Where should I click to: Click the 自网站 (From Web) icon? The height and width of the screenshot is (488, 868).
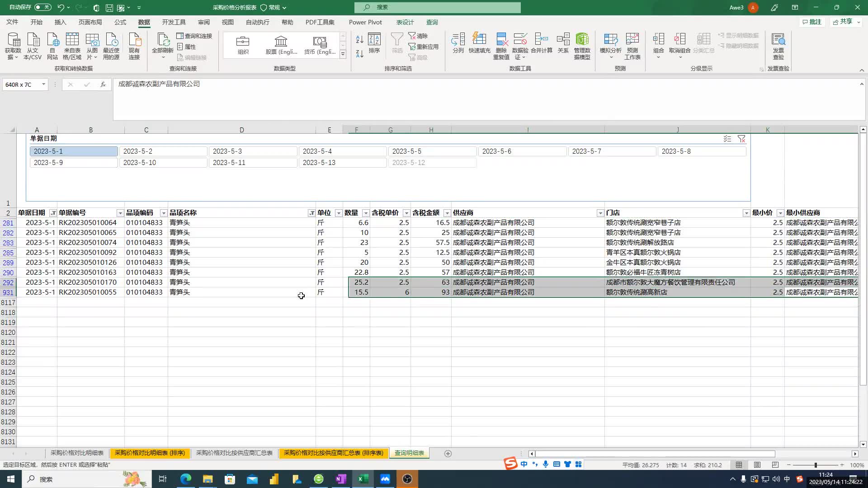[52, 46]
